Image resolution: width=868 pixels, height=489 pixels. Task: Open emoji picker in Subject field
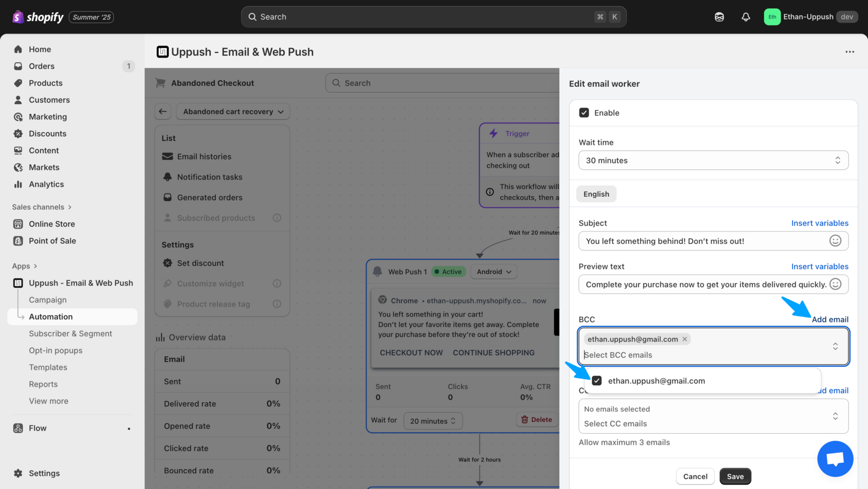pyautogui.click(x=835, y=241)
